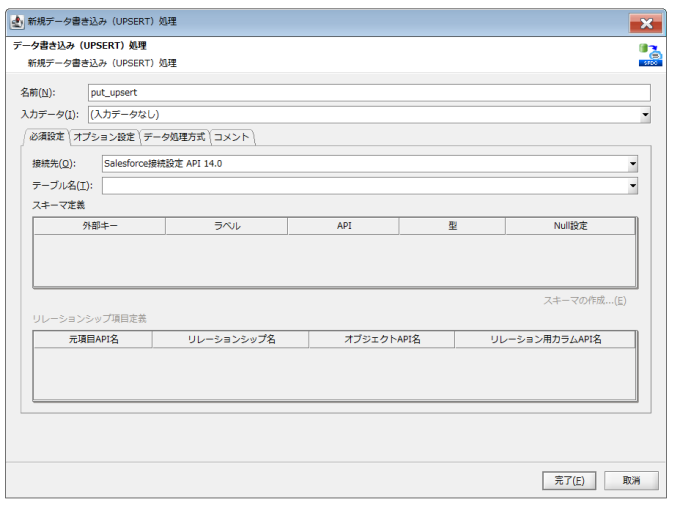The height and width of the screenshot is (507, 676).
Task: Click the 取消 cancel button
Action: tap(631, 480)
